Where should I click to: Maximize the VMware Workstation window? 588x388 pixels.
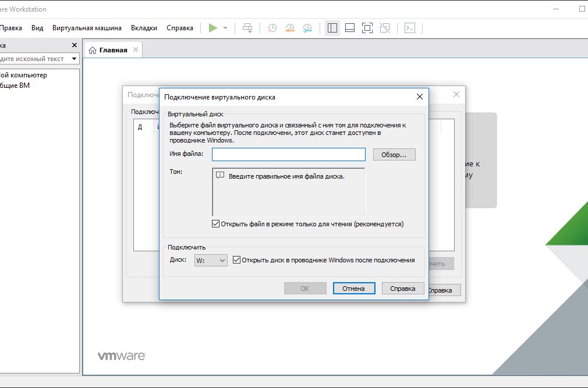pos(582,9)
